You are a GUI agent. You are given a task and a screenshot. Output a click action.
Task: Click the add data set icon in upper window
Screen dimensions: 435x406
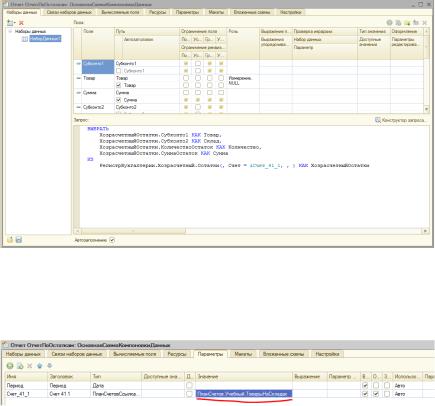pos(10,23)
